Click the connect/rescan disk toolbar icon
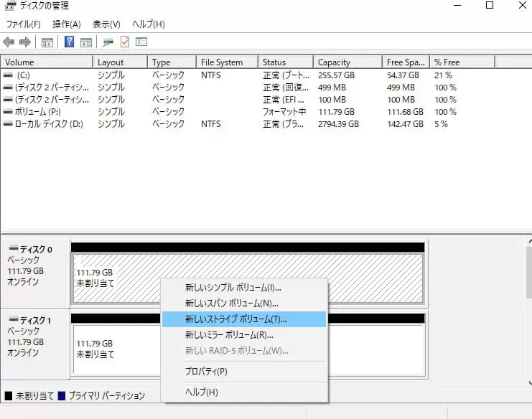Viewport: 532px width, 419px height. [108, 42]
